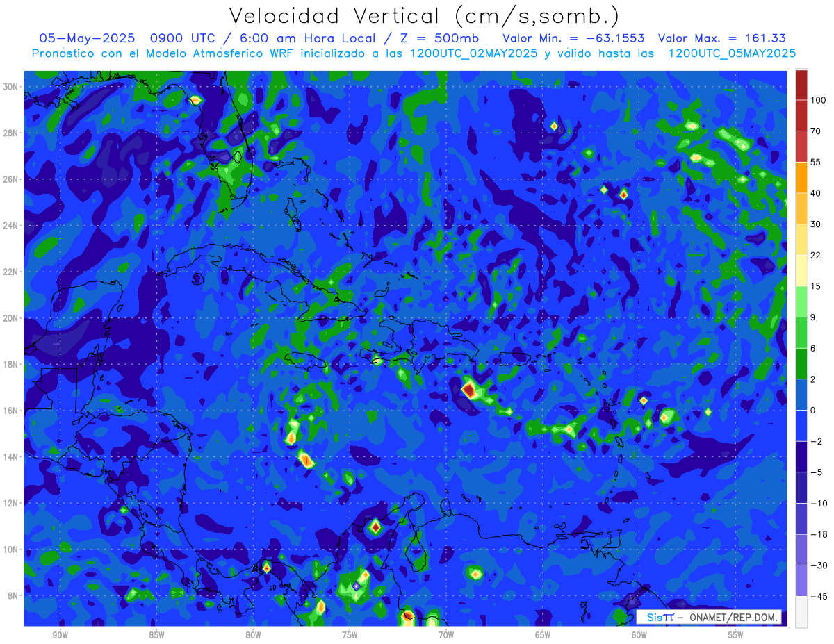Click the '80W' longitude label

click(x=253, y=635)
